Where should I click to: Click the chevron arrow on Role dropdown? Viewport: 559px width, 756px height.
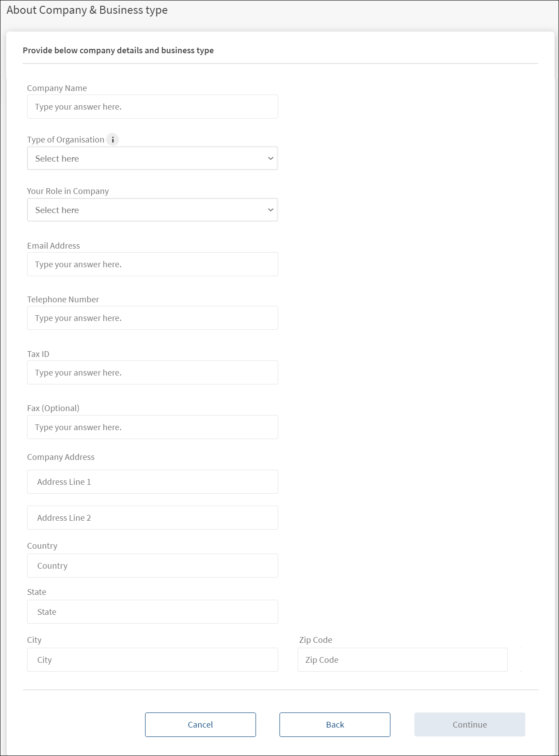(x=271, y=210)
